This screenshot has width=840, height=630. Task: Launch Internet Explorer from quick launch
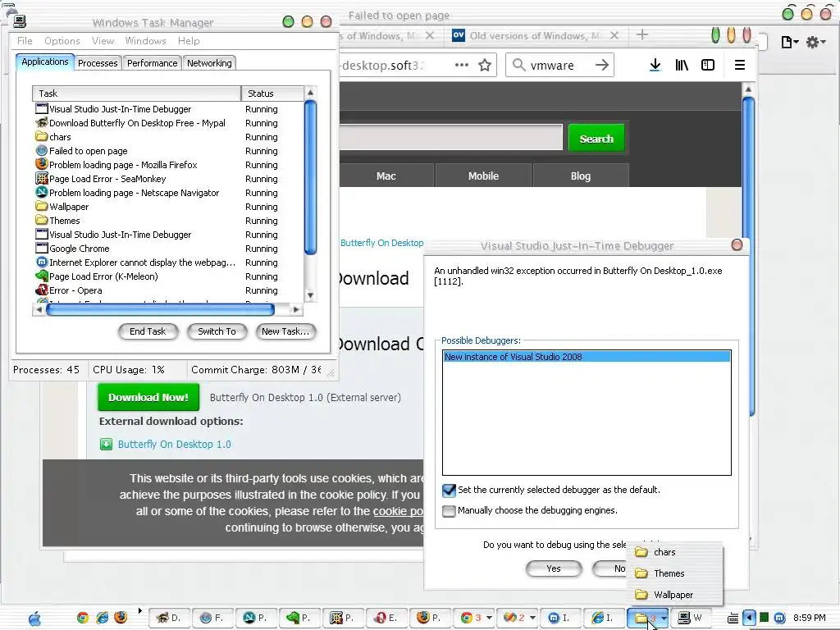(102, 618)
